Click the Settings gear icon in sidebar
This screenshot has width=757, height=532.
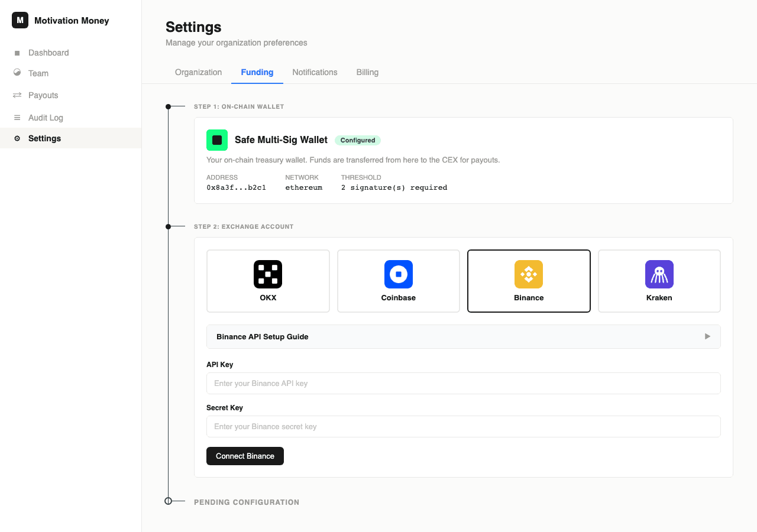[17, 138]
